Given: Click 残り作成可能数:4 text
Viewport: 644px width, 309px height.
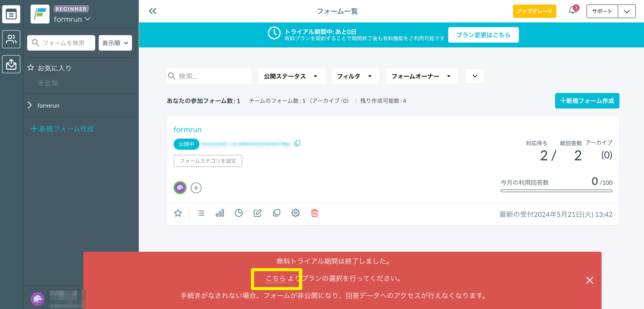Looking at the screenshot, I should click(383, 101).
